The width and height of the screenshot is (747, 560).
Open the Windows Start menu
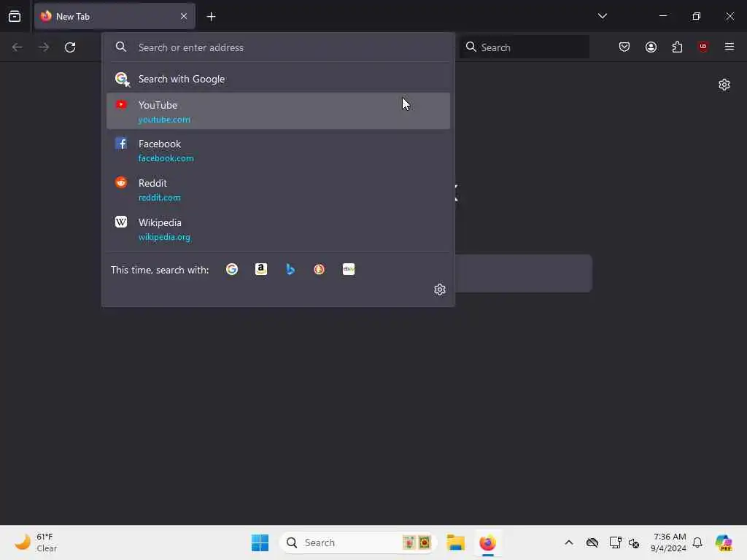point(260,542)
